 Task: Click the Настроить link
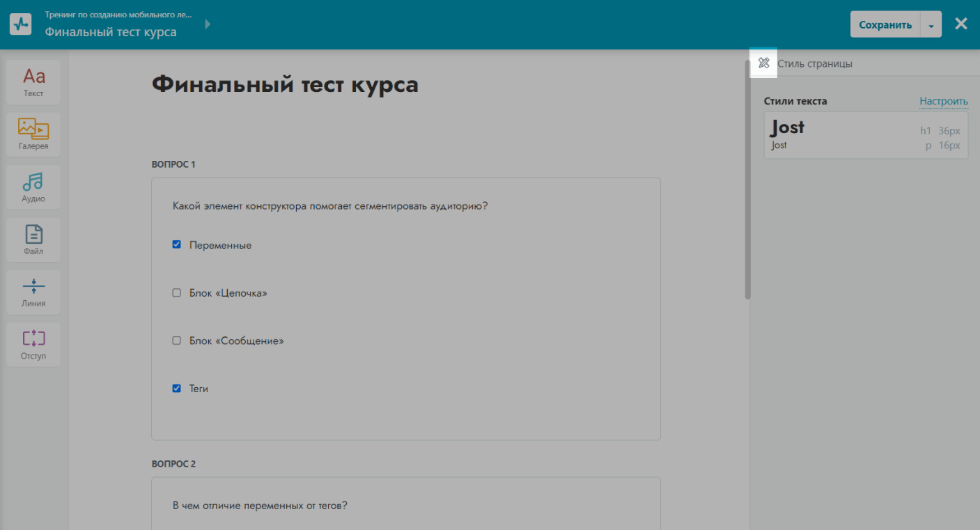coord(943,101)
